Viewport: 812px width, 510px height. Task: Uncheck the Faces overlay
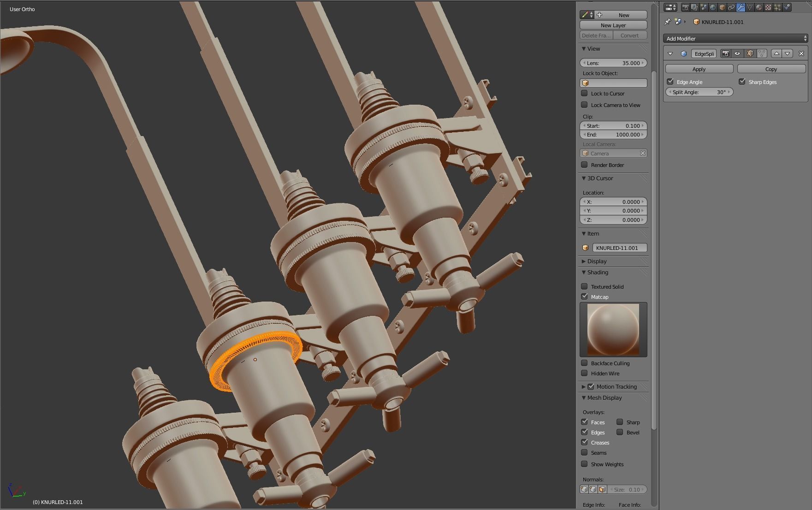coord(584,422)
